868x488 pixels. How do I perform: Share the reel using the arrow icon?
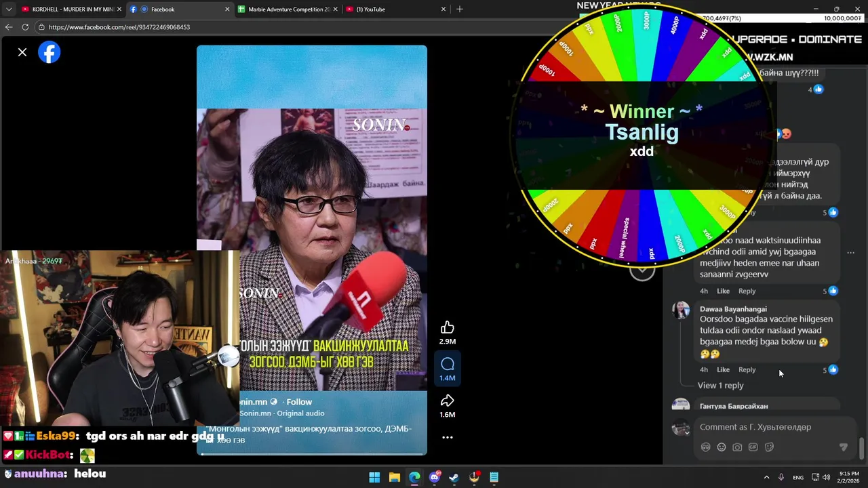pyautogui.click(x=448, y=401)
